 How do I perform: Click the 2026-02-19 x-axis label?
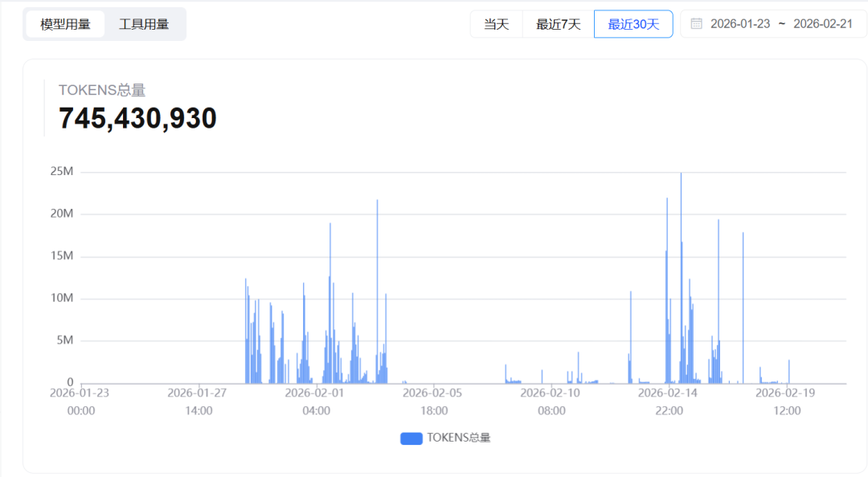point(785,393)
